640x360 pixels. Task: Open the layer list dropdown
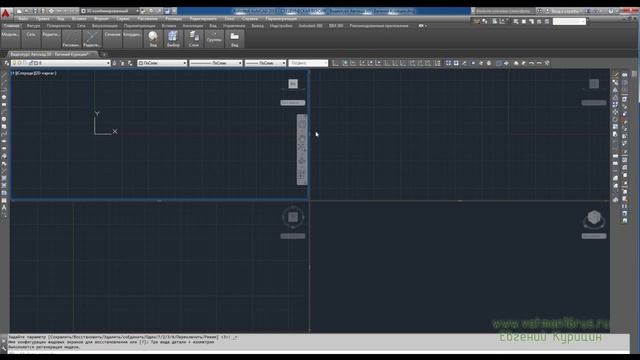[61, 63]
